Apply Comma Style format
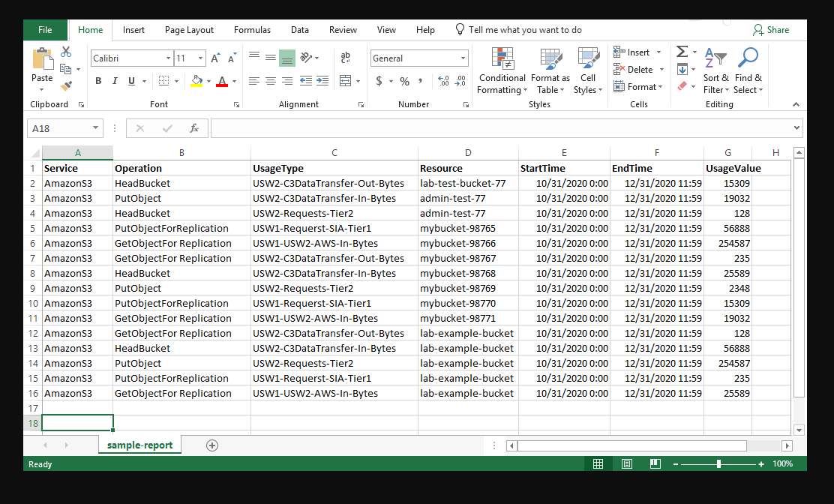Viewport: 834px width, 504px height. [x=420, y=81]
